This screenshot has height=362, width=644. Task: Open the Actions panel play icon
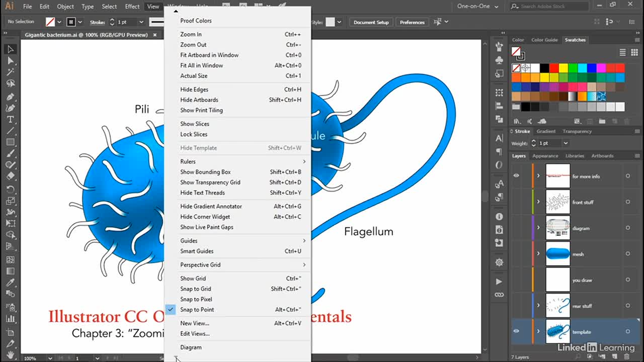(x=499, y=282)
